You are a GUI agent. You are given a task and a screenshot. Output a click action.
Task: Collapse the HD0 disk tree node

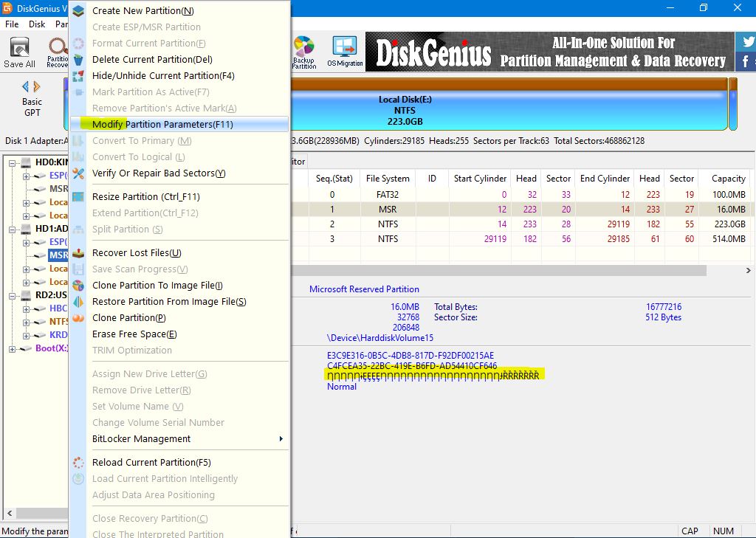tap(13, 162)
